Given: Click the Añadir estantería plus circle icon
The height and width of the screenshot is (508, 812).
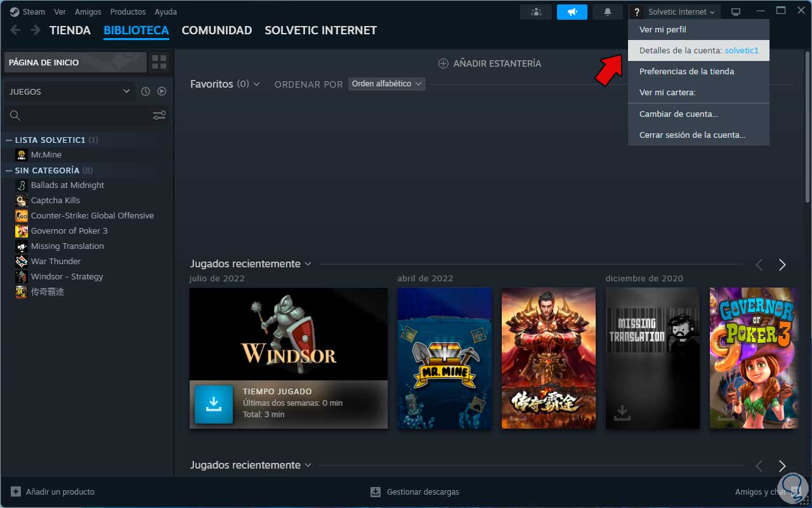Looking at the screenshot, I should click(443, 63).
